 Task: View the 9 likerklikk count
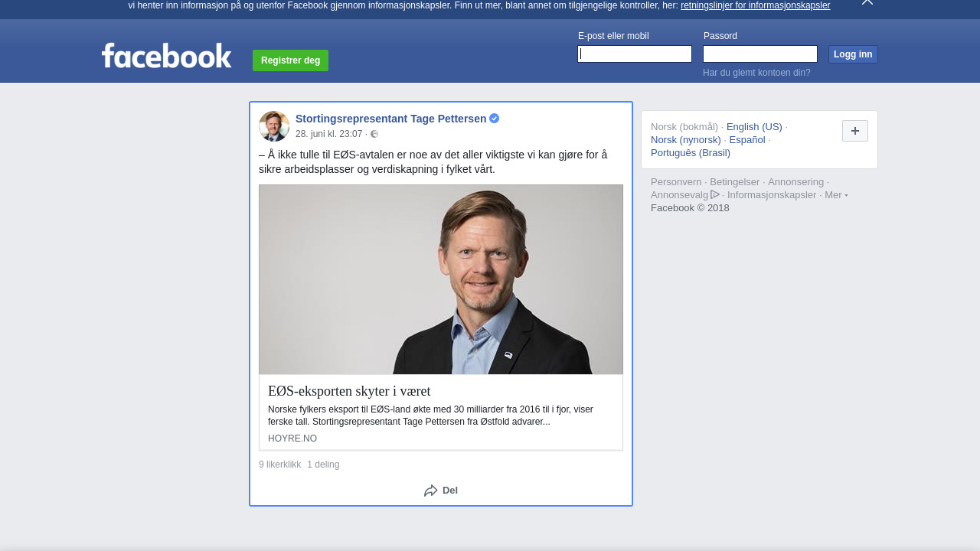tap(280, 465)
